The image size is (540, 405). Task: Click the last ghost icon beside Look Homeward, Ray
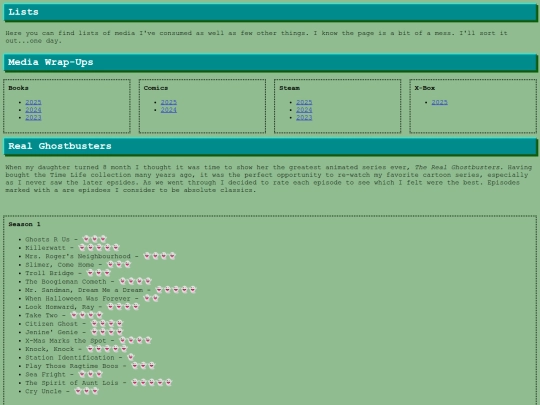(136, 306)
